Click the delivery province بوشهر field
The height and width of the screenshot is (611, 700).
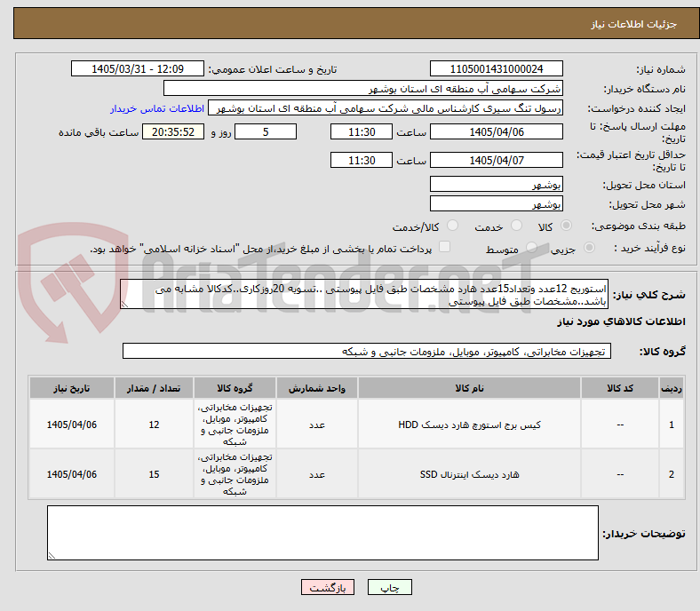click(497, 184)
